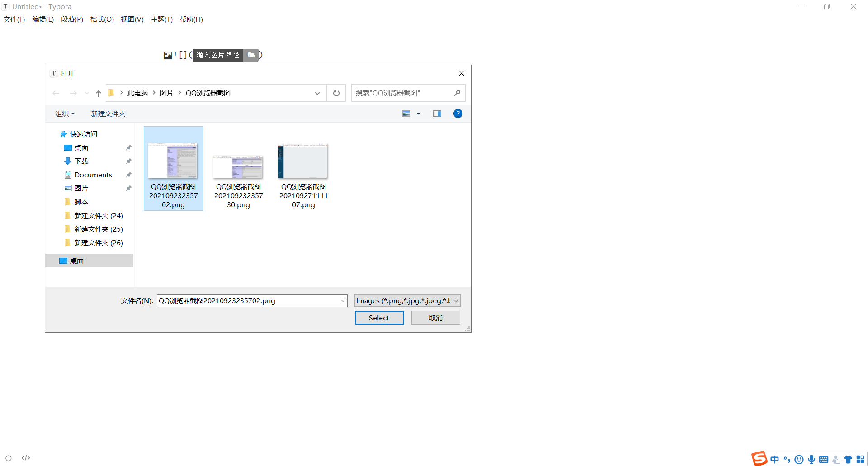Open the 文件(F) menu
The height and width of the screenshot is (466, 868).
click(14, 19)
